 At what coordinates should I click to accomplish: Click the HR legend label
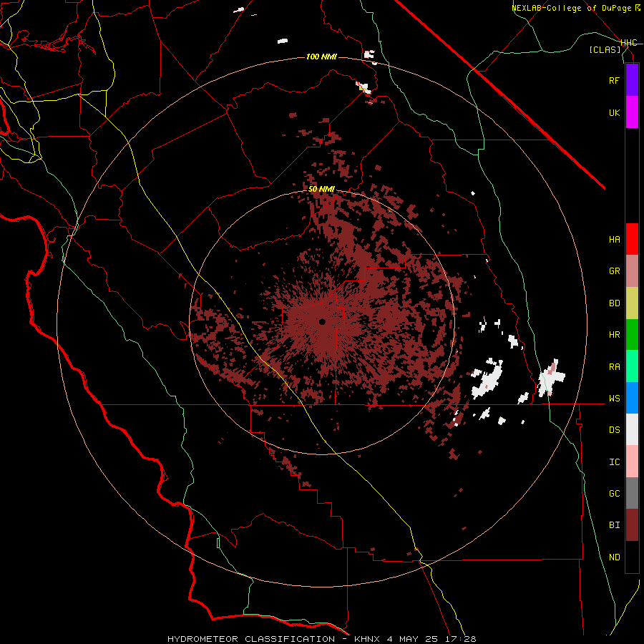tap(615, 335)
